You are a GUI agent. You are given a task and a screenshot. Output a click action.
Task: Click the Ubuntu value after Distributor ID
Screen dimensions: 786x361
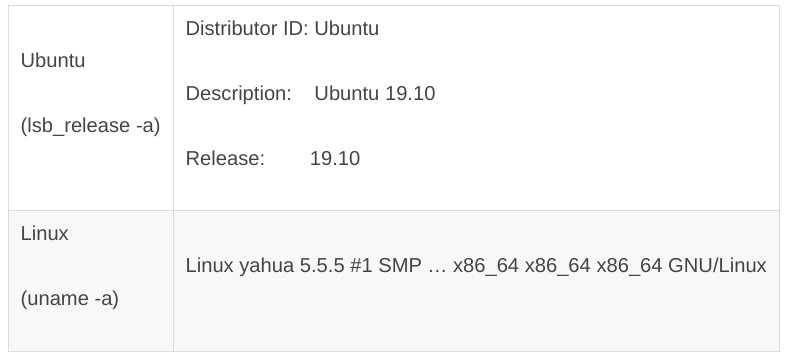pos(347,29)
